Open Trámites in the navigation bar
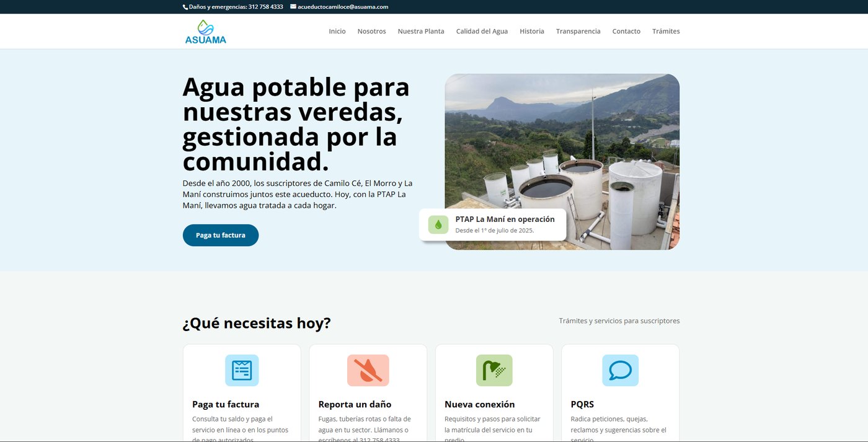 (x=666, y=31)
